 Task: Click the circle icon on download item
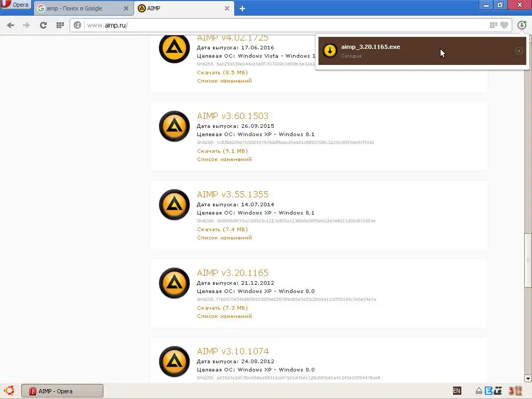click(519, 51)
